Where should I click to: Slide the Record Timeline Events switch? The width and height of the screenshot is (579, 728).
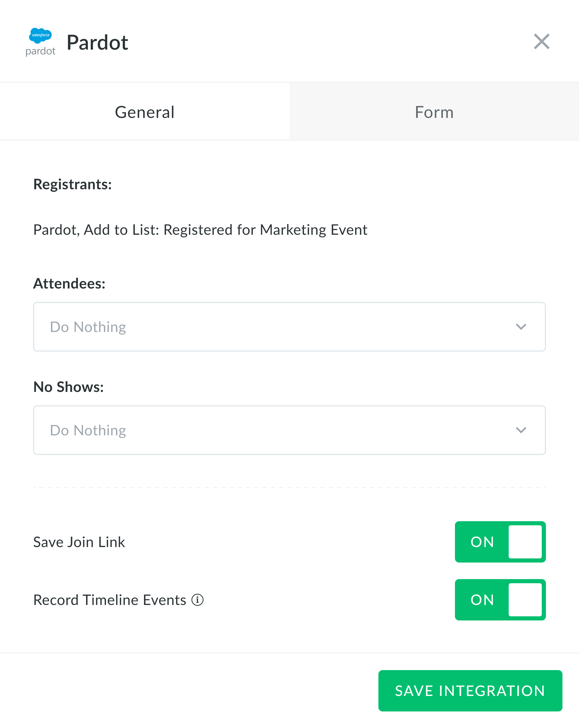tap(500, 600)
